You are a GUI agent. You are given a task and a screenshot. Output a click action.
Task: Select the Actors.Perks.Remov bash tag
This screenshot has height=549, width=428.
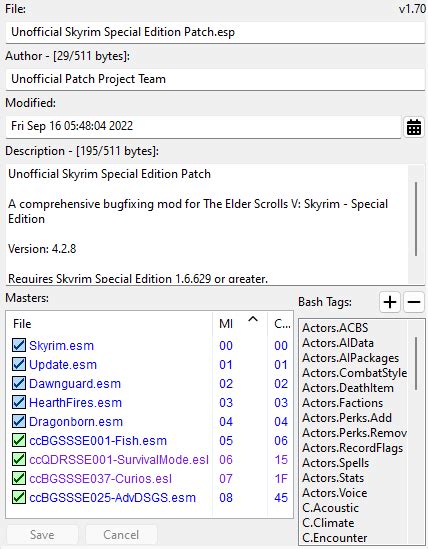coord(354,433)
